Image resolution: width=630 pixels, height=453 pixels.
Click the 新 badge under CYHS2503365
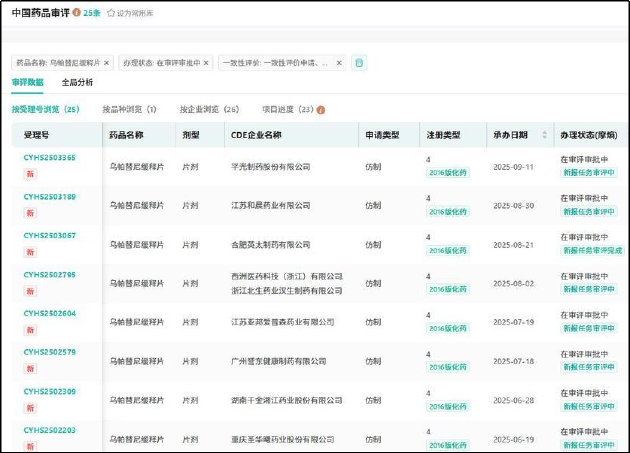point(30,174)
